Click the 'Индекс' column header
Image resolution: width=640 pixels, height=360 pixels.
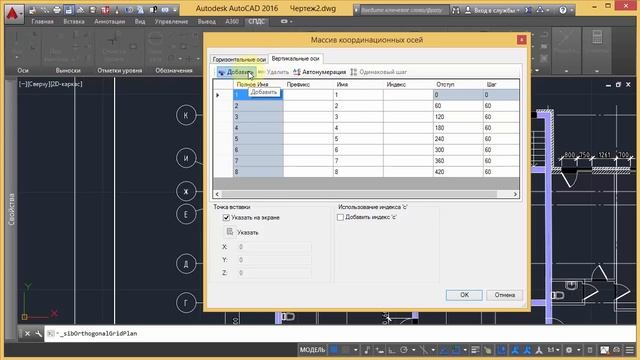click(408, 84)
